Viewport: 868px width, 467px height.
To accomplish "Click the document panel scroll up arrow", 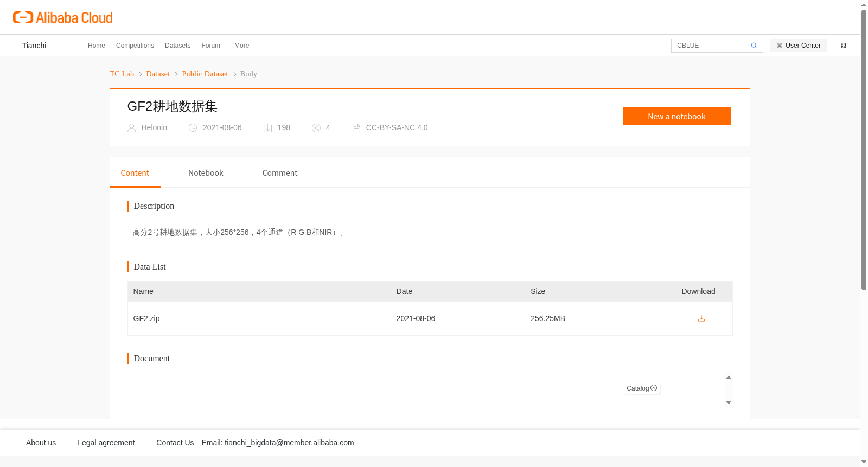I will click(x=729, y=377).
